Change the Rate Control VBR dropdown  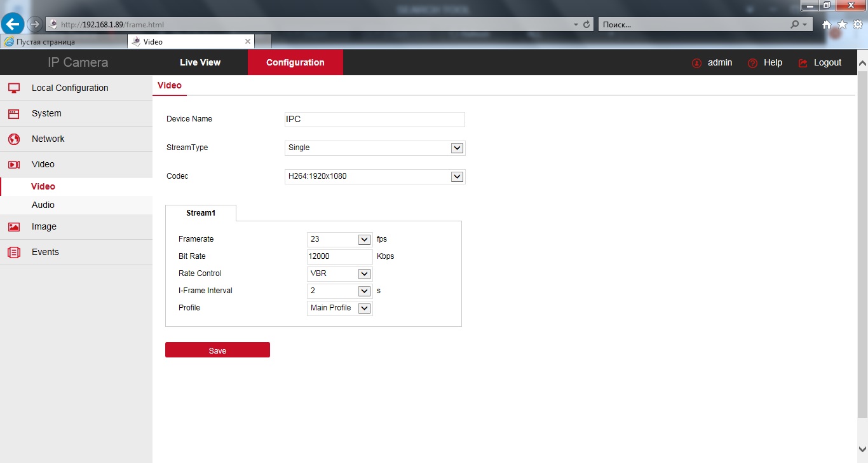tap(339, 274)
